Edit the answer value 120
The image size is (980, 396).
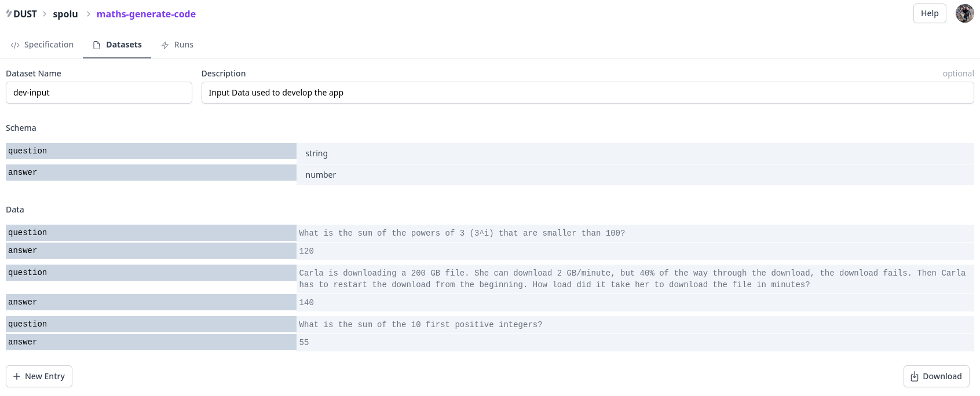coord(635,251)
